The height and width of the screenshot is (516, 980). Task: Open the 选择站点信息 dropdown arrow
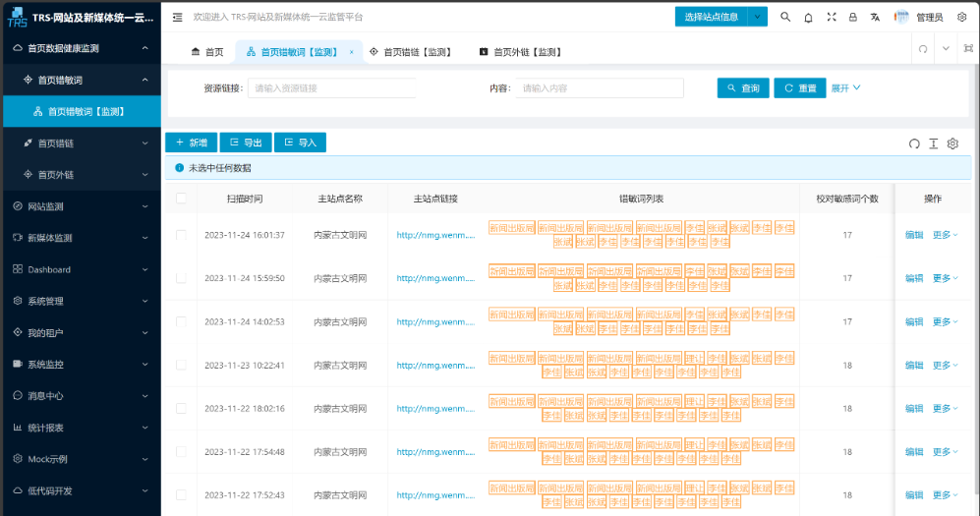(x=757, y=17)
